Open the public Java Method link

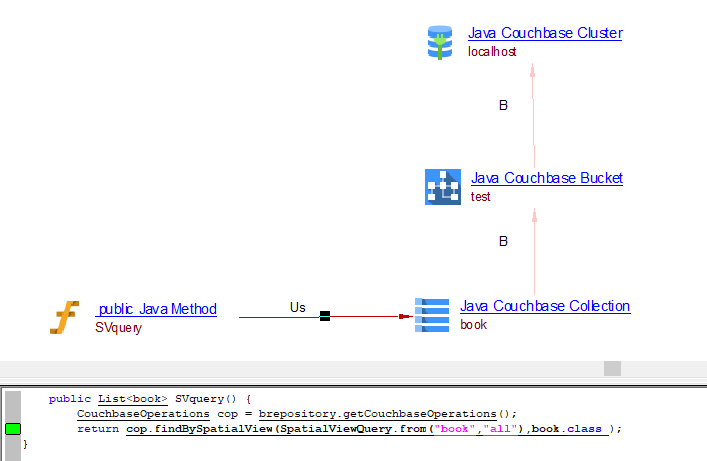157,309
